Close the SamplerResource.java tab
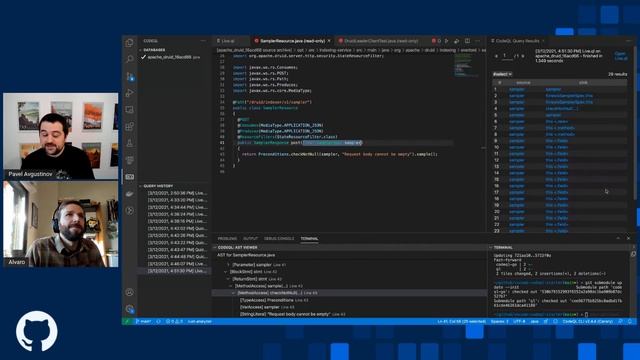Screen dimensions: 640x360 coord(329,41)
